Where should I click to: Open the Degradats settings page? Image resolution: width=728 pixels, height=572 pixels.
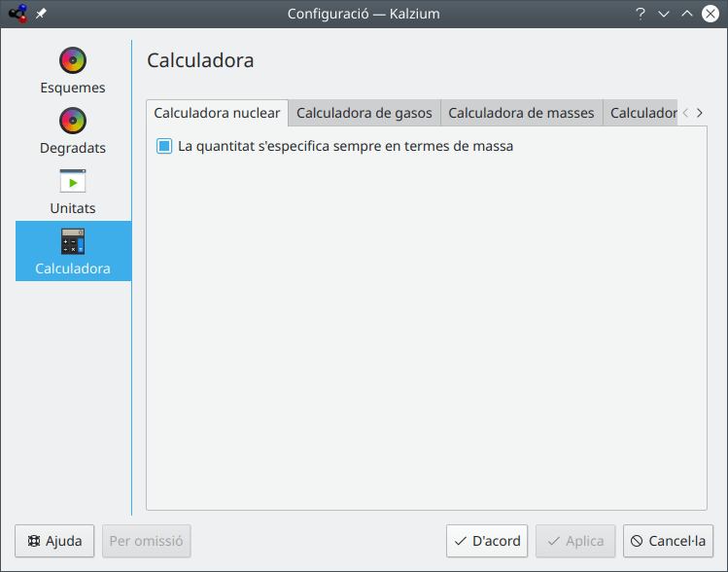73,130
